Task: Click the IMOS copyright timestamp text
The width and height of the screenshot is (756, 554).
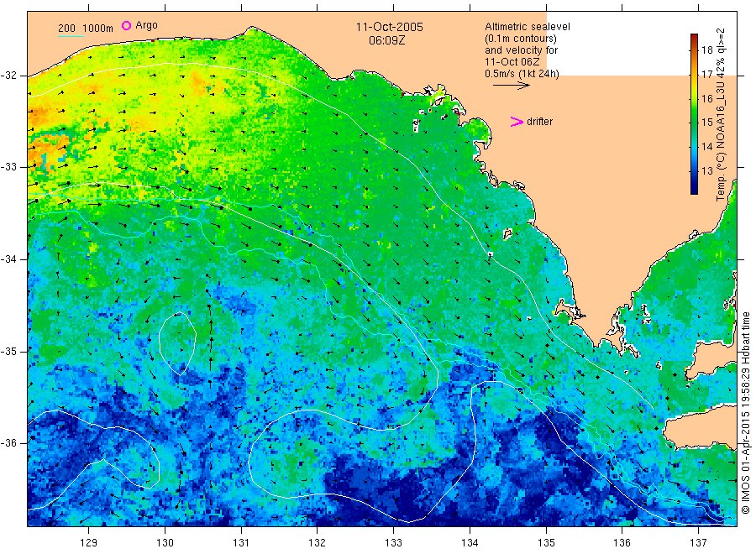Action: pos(745,412)
